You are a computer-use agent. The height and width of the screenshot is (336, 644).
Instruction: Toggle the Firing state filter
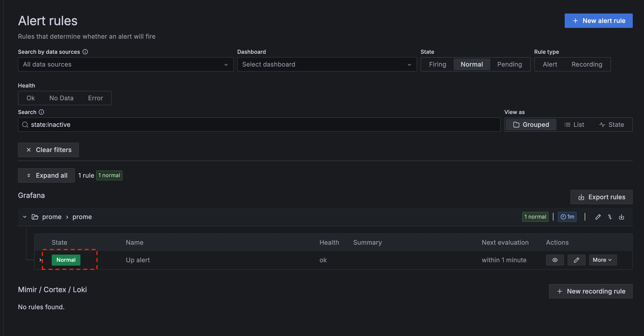437,64
